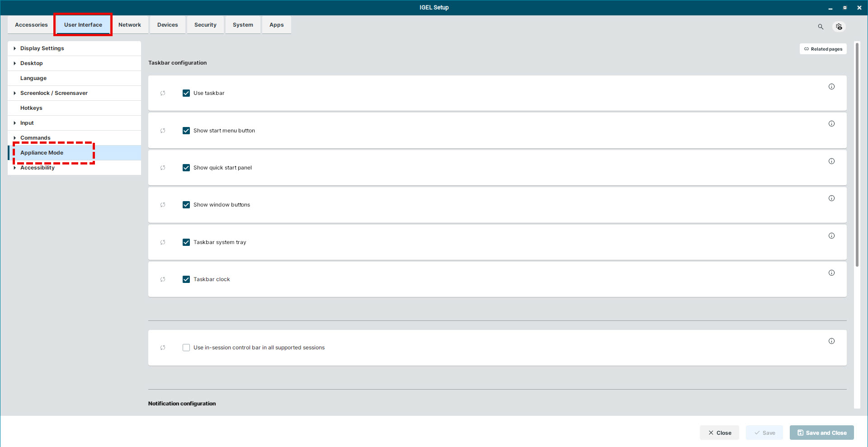
Task: Expand Screenlock / Screensaver arrow
Action: pos(14,93)
